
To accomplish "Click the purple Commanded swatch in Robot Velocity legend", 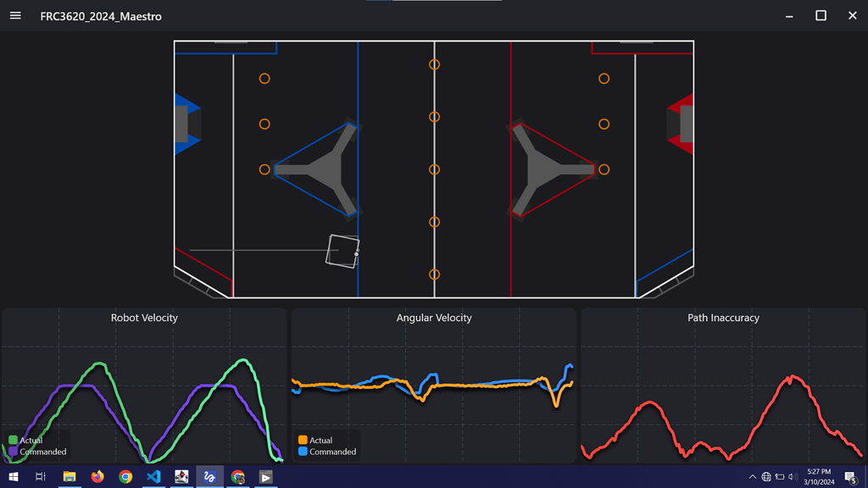I will point(13,452).
